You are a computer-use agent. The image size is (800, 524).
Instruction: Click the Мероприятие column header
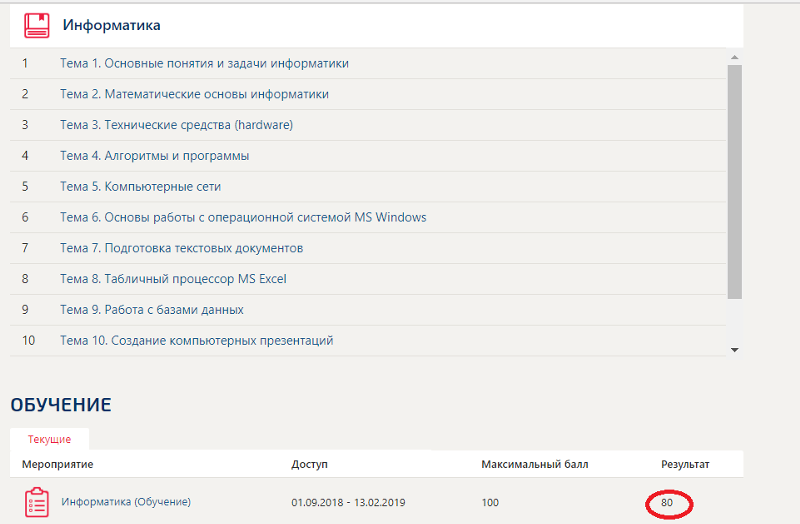pyautogui.click(x=58, y=464)
